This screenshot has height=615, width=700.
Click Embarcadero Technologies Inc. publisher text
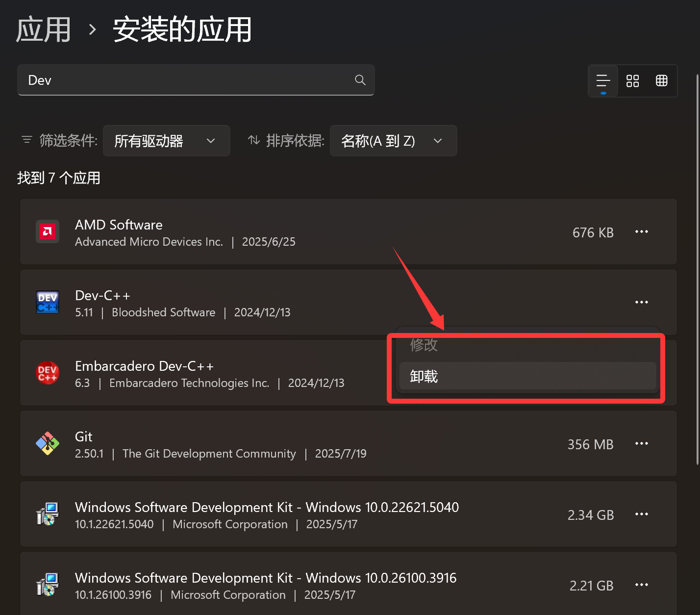click(189, 383)
